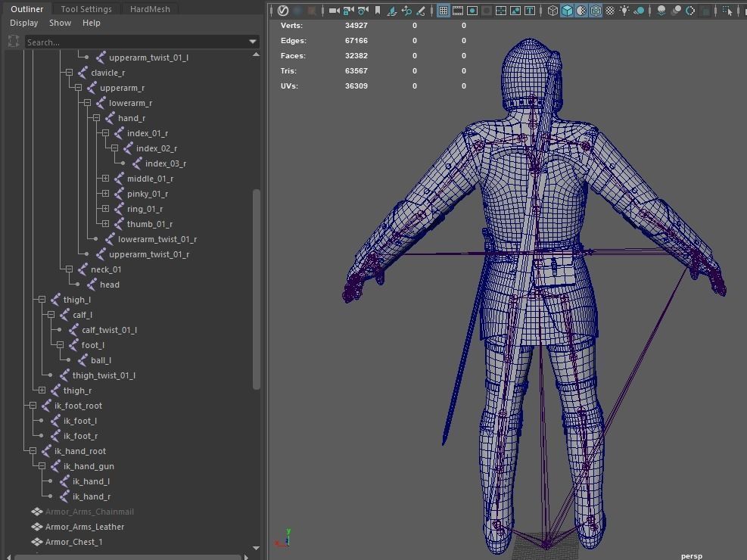Open the outliner Help menu
747x560 pixels.
point(91,23)
